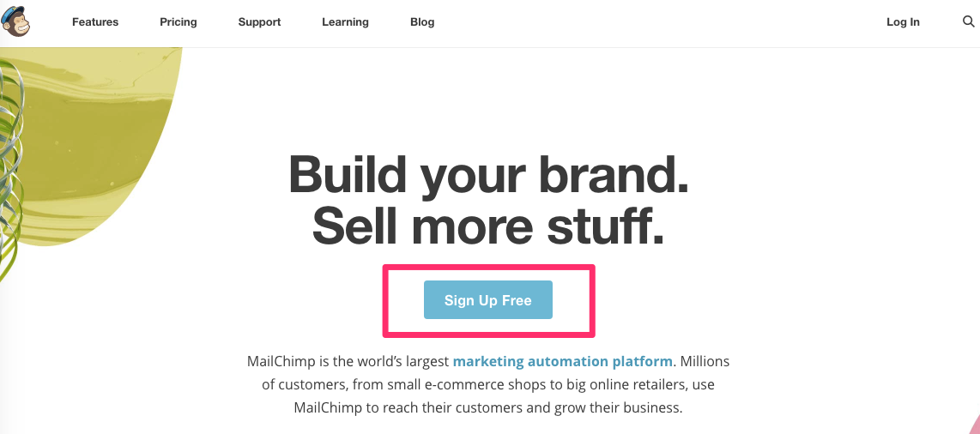Click the "Build your brand." headline
Viewport: 980px width, 434px height.
(x=488, y=174)
